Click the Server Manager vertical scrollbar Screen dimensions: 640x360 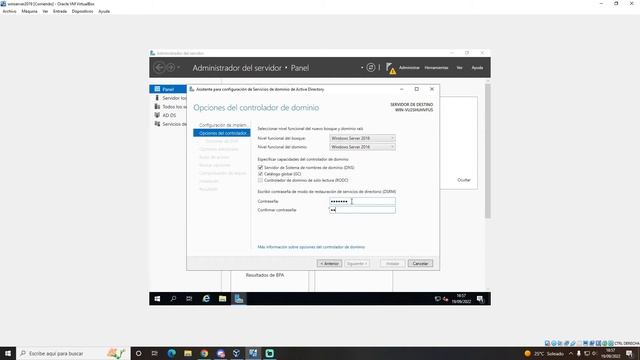(488, 151)
